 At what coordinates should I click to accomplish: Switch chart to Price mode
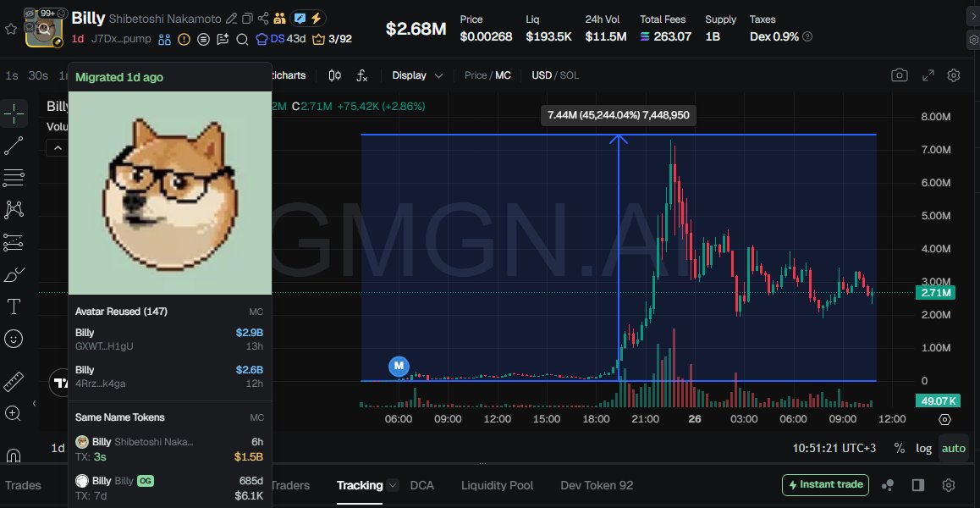click(475, 75)
